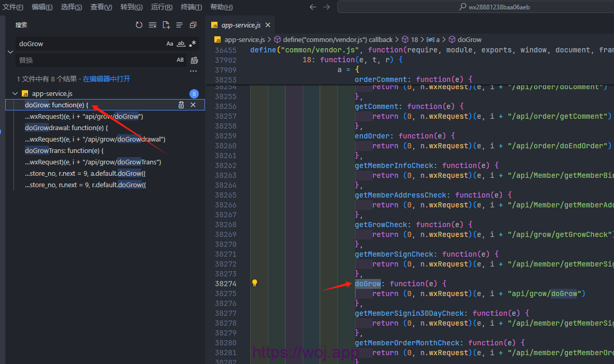The image size is (614, 364).
Task: Collapse all search results
Action: click(193, 25)
